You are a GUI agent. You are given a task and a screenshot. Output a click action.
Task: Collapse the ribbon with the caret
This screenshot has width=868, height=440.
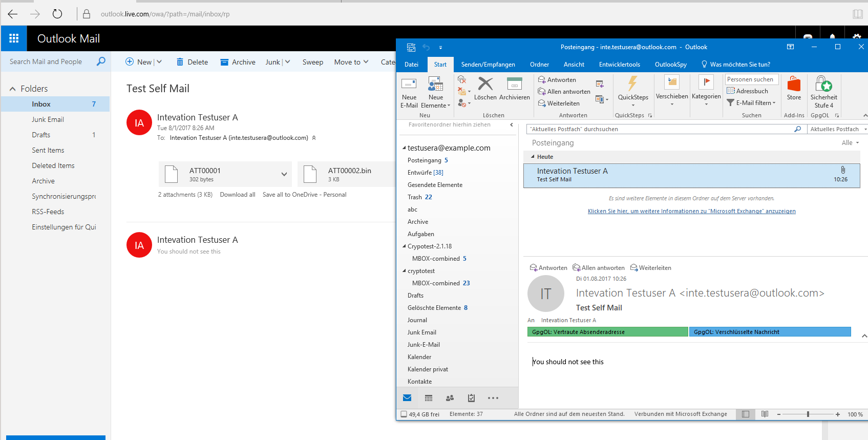click(865, 115)
